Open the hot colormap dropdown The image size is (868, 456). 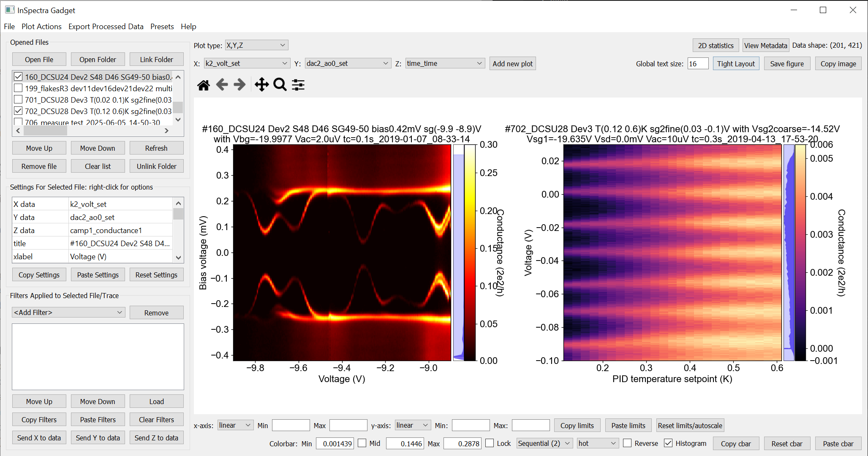click(x=598, y=443)
